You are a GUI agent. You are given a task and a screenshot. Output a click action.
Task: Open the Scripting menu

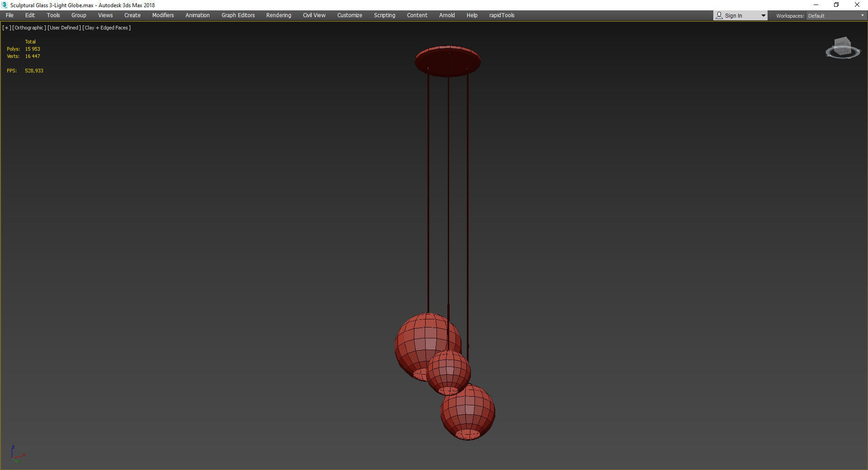pos(384,15)
